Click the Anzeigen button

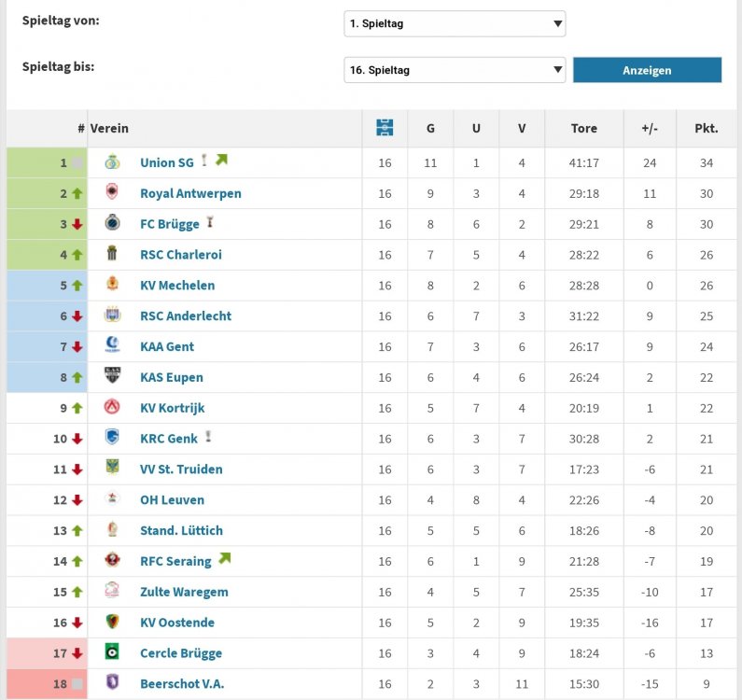[x=648, y=70]
